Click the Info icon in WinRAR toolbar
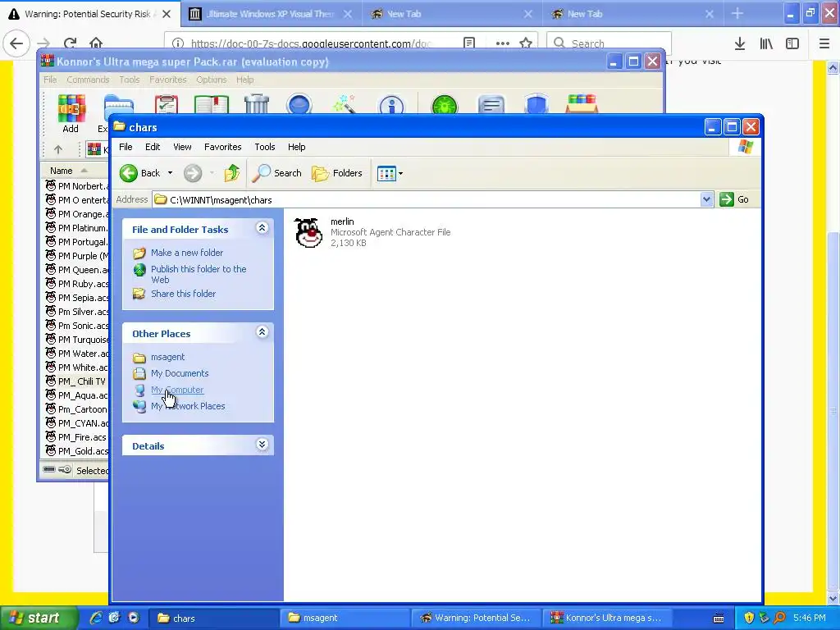 coord(391,104)
